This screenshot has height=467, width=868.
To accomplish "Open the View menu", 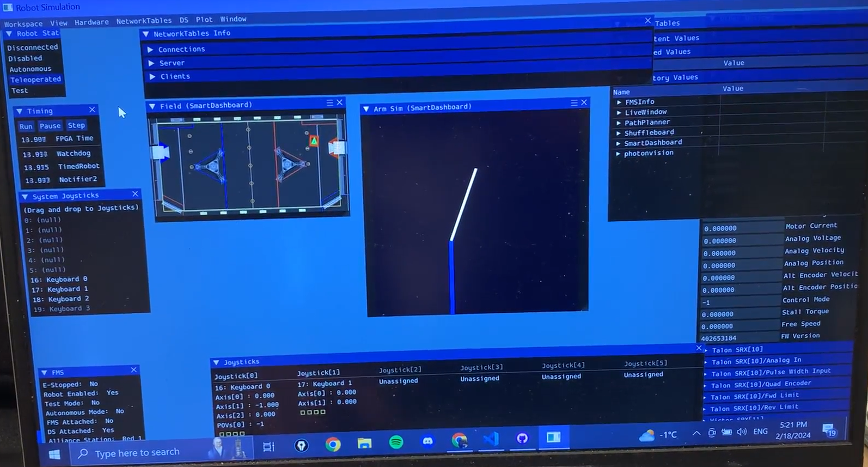I will click(59, 23).
